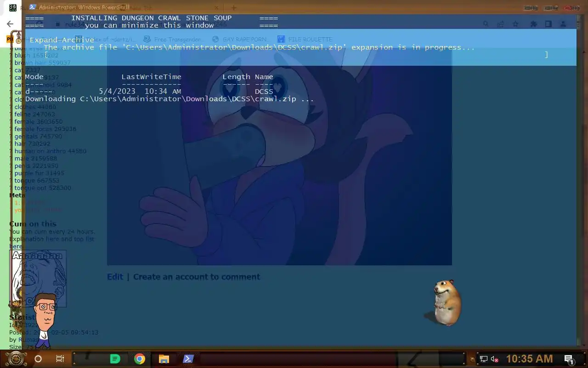Click Create an account to comment

[197, 276]
